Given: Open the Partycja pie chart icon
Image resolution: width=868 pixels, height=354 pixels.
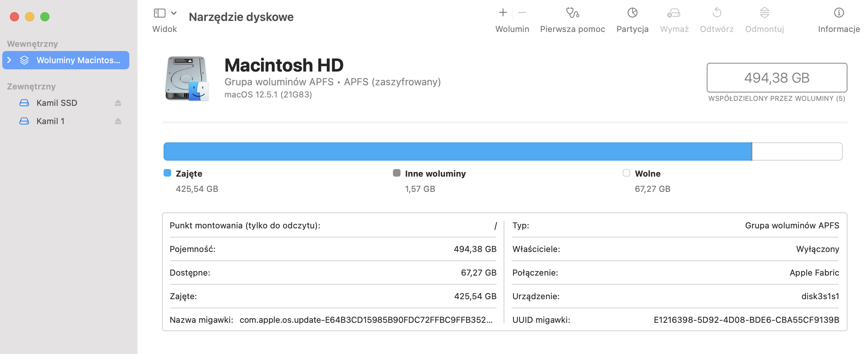Looking at the screenshot, I should (632, 13).
